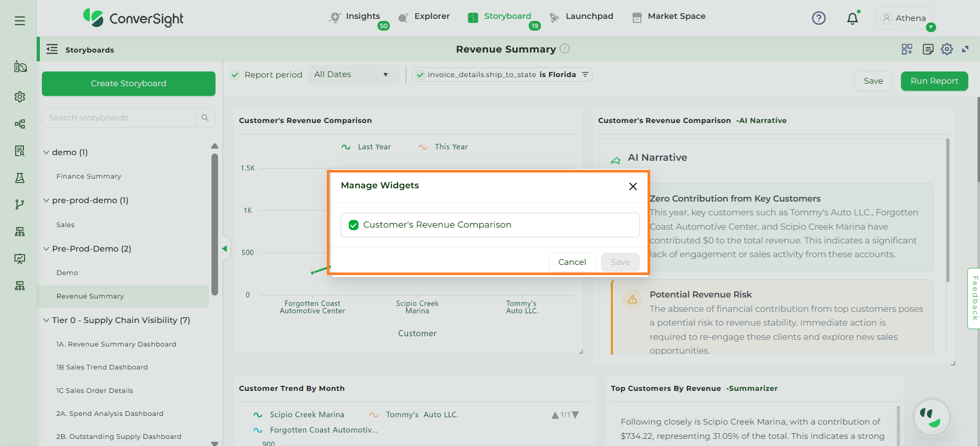Click the notification bell icon
Screen dimensions: 980x446
[x=852, y=19]
